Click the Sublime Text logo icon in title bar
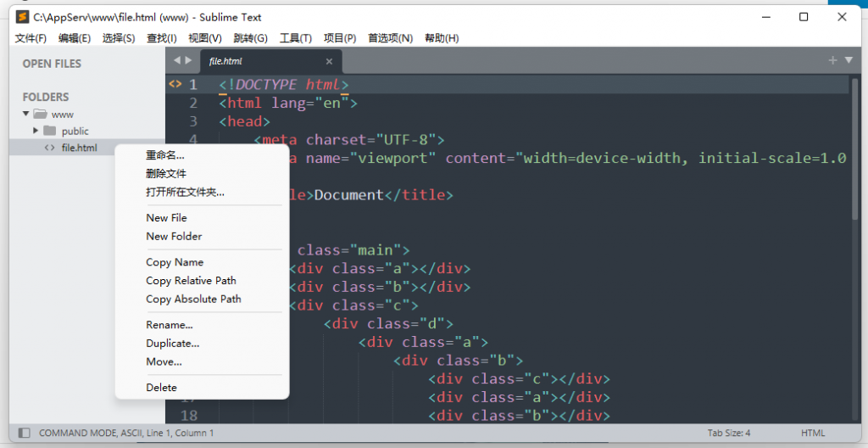868x448 pixels. [x=22, y=17]
